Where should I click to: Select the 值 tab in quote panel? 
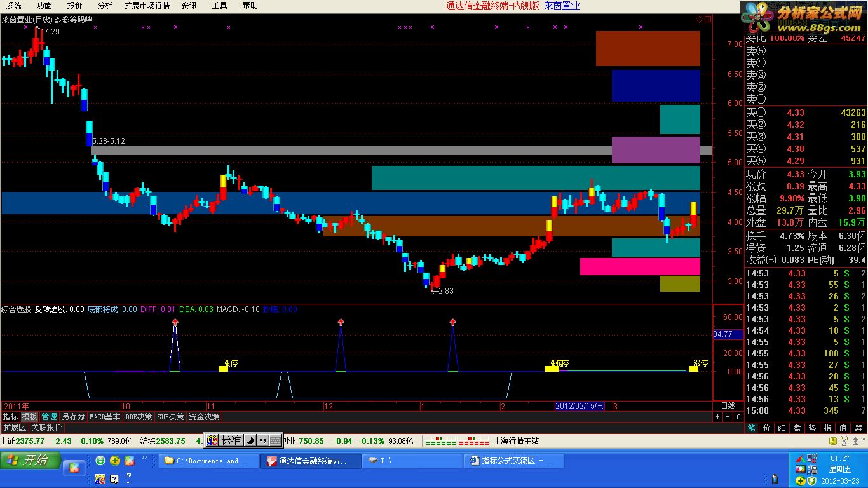pos(843,428)
